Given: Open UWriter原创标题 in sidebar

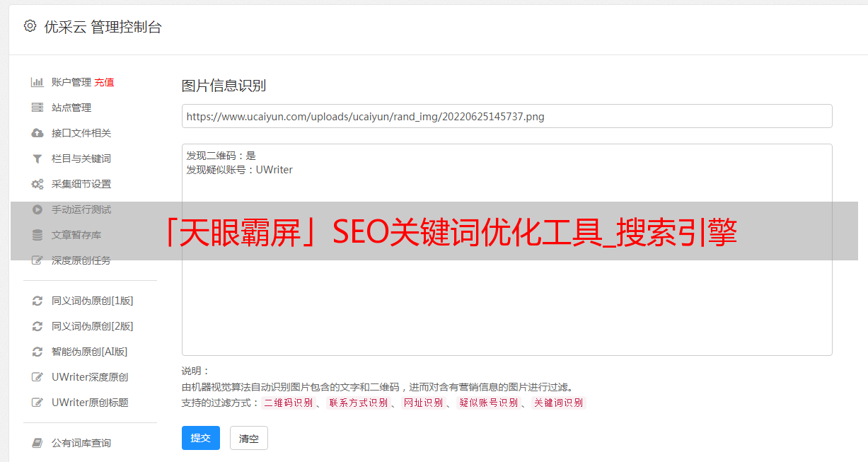Looking at the screenshot, I should click(90, 403).
